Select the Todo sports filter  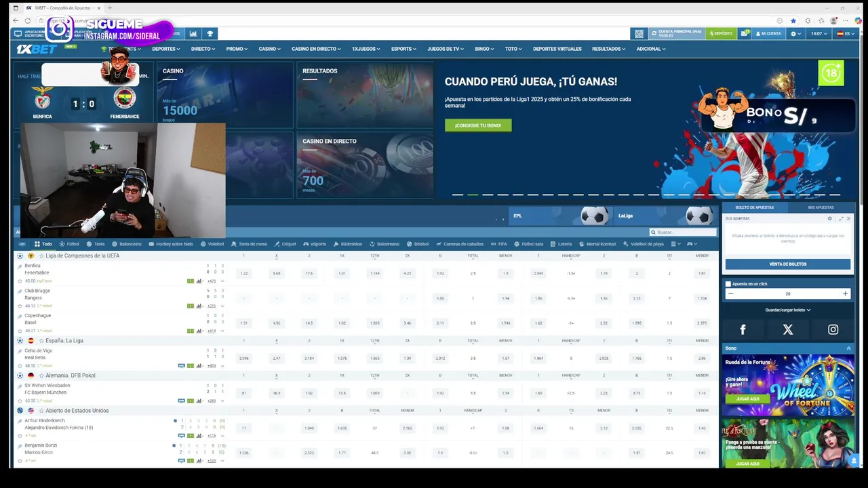pos(42,244)
